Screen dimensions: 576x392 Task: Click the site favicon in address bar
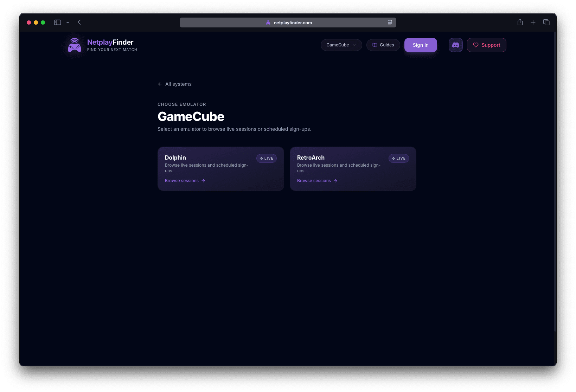(x=268, y=23)
